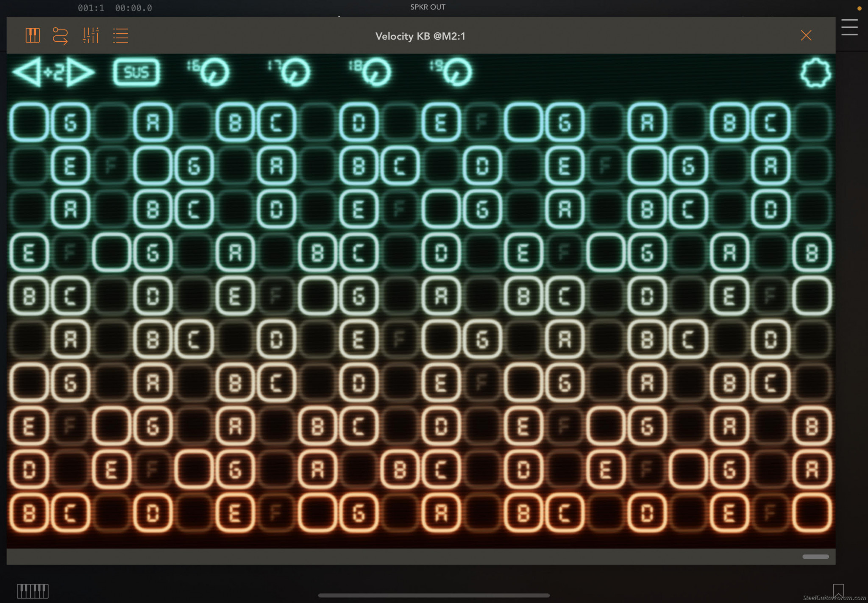Viewport: 868px width, 603px height.
Task: Open the hamburger menu at top right
Action: (849, 28)
